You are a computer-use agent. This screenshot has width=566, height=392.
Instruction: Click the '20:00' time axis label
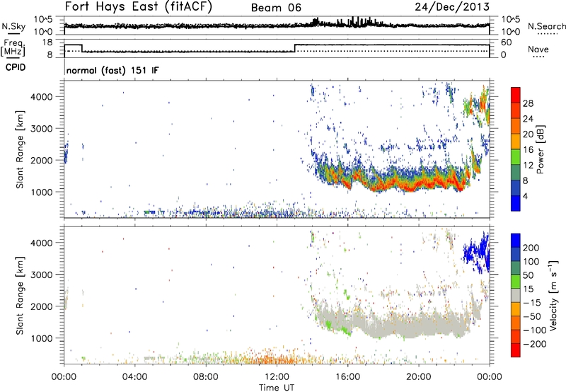pyautogui.click(x=419, y=377)
